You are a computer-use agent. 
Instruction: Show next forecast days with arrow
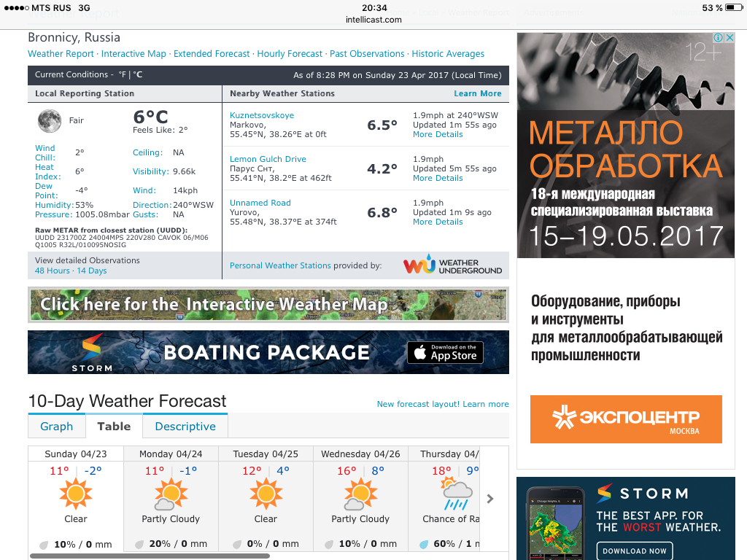490,499
